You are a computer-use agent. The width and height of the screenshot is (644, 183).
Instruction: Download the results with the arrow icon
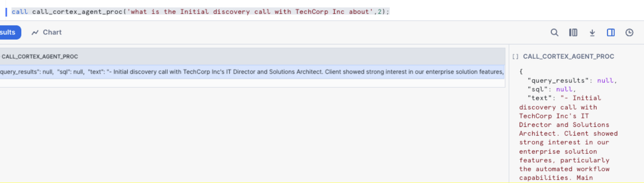[592, 33]
